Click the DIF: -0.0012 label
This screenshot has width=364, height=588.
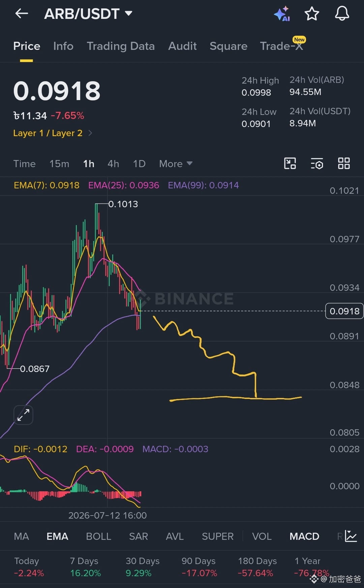click(x=40, y=449)
